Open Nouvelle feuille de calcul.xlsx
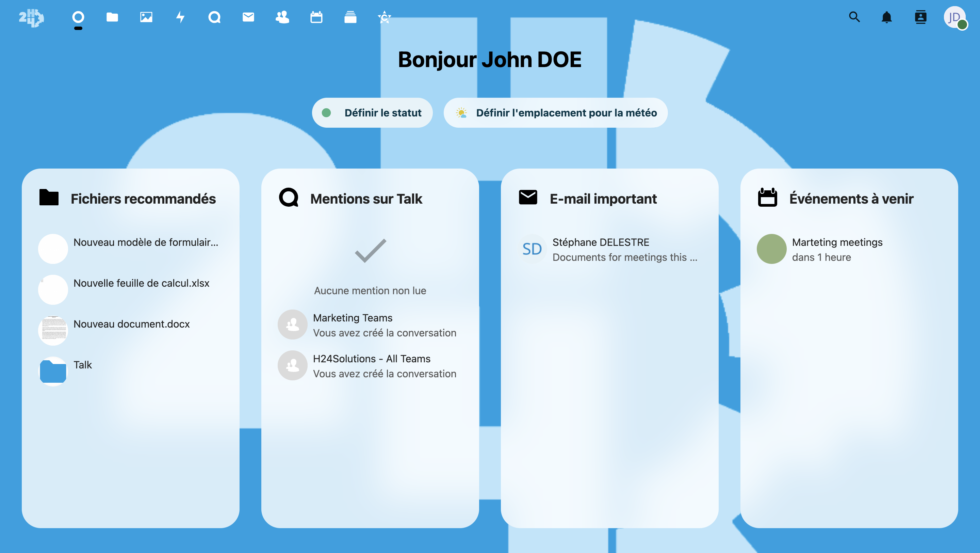The height and width of the screenshot is (553, 980). point(130,290)
